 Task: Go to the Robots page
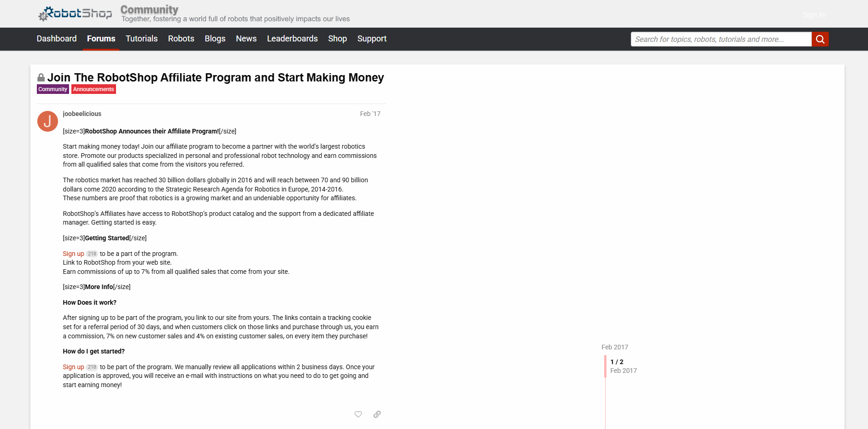pyautogui.click(x=181, y=39)
